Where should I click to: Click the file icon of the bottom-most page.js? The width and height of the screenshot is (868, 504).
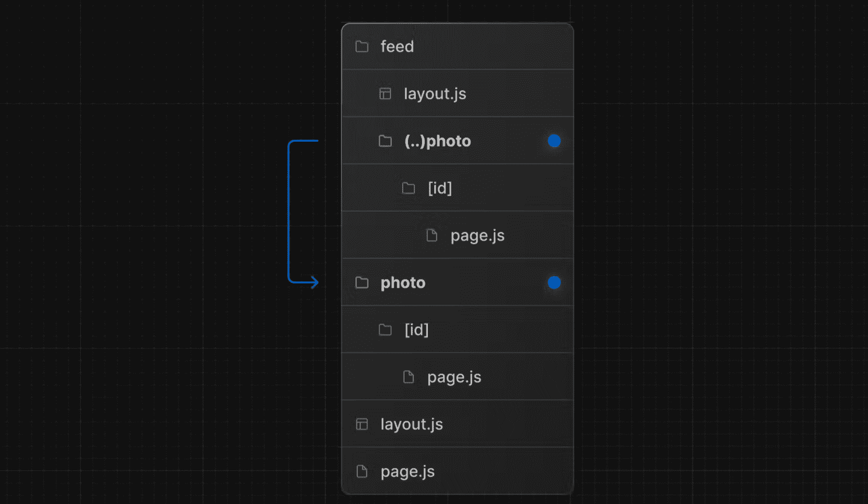pos(362,471)
